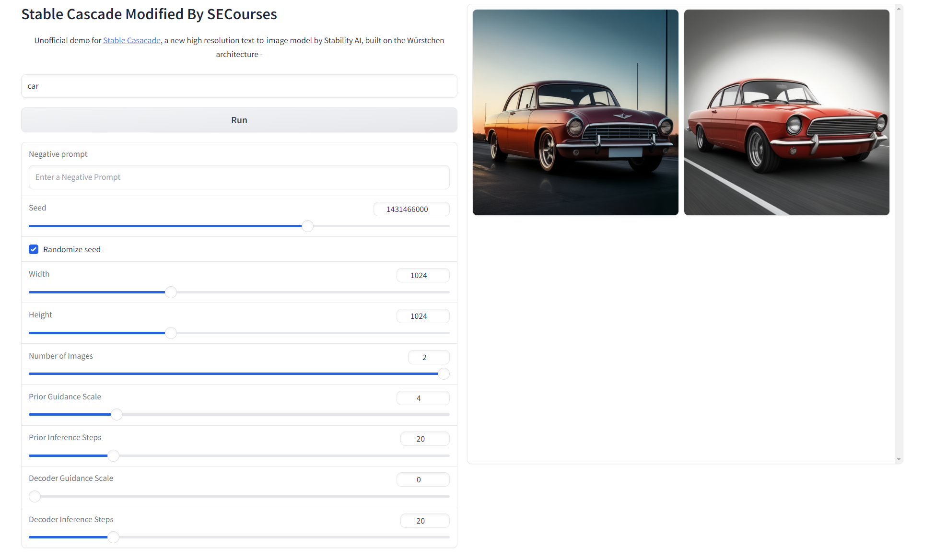This screenshot has height=560, width=935.
Task: Click the Decoder Guidance Scale slider handle
Action: tap(35, 496)
